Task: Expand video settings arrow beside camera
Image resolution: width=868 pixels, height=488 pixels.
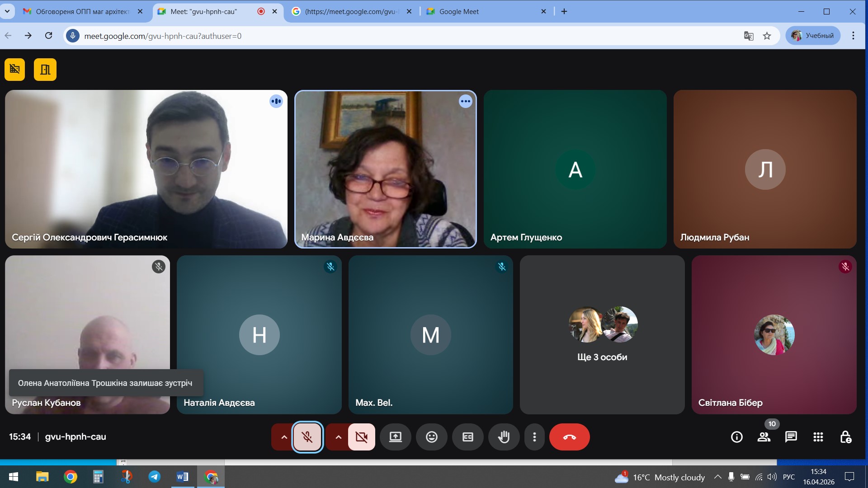Action: pyautogui.click(x=338, y=437)
